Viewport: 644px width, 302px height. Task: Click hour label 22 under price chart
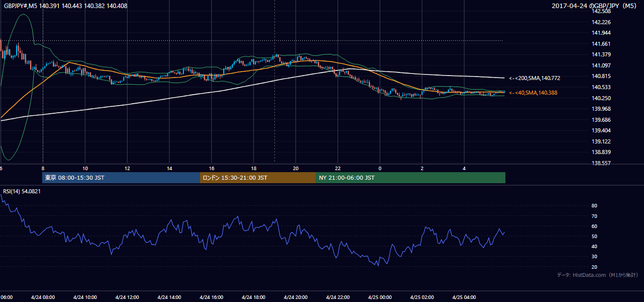tap(338, 169)
